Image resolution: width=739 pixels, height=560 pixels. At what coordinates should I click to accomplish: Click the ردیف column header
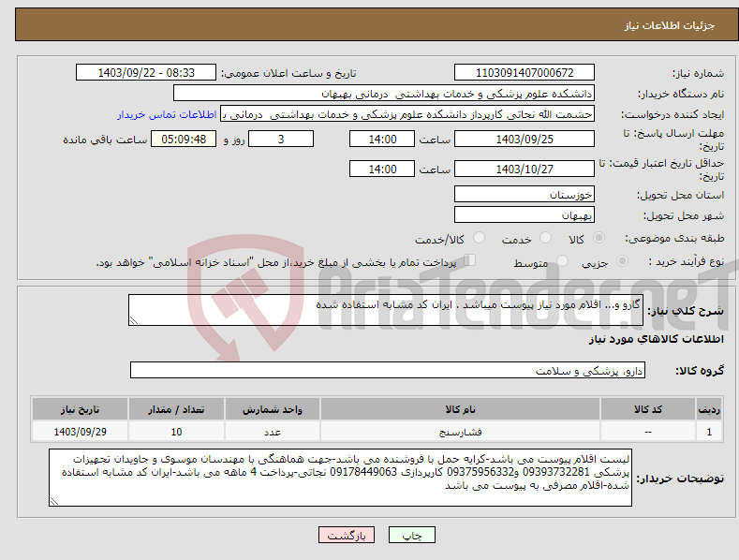[709, 409]
